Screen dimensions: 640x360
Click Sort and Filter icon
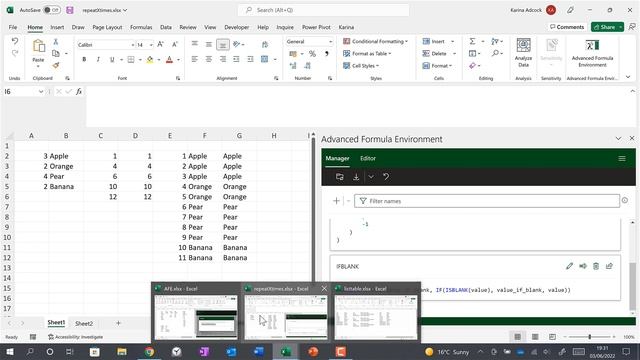(x=495, y=41)
